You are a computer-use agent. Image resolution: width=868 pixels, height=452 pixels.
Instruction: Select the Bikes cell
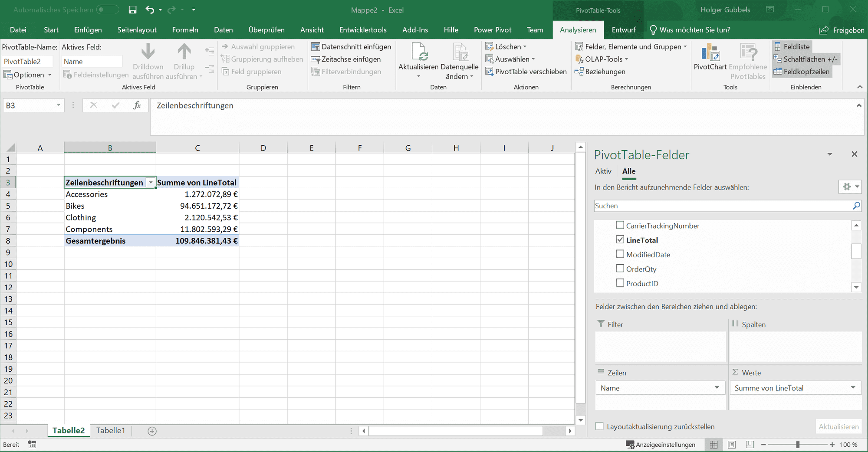tap(110, 206)
